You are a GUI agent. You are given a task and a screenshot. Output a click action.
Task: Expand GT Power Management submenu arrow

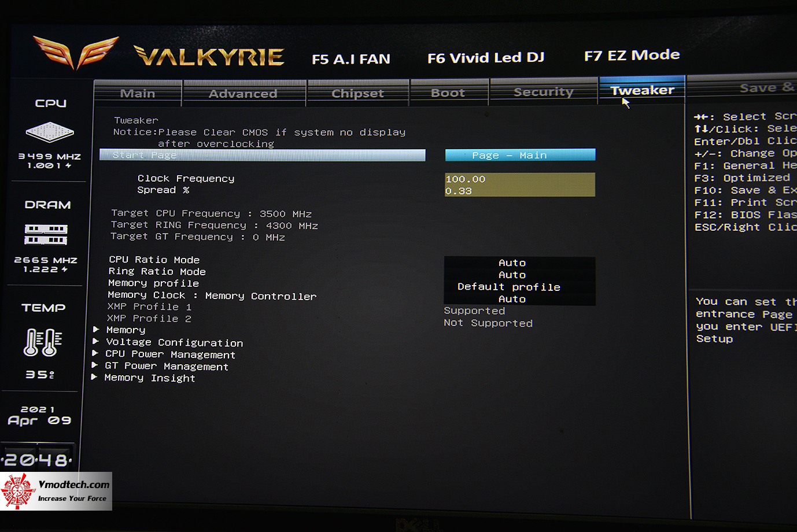94,365
